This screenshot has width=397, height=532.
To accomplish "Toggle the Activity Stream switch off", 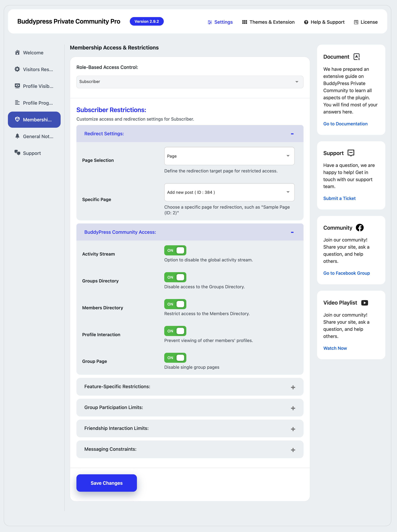I will click(175, 250).
